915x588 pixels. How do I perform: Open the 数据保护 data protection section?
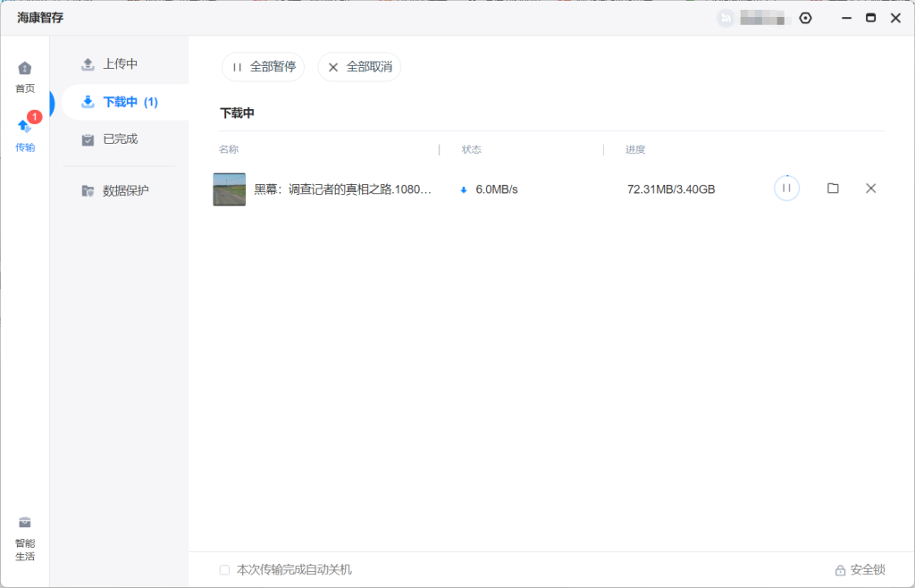125,190
